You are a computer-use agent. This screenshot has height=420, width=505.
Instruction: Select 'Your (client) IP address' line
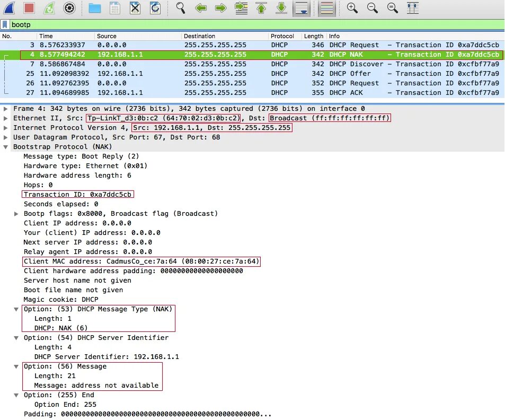point(92,233)
